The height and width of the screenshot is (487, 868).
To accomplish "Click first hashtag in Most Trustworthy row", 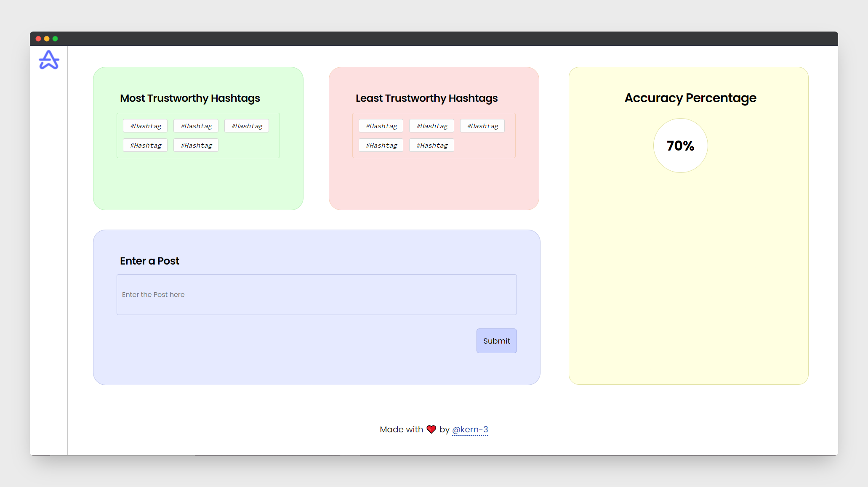I will pyautogui.click(x=145, y=126).
